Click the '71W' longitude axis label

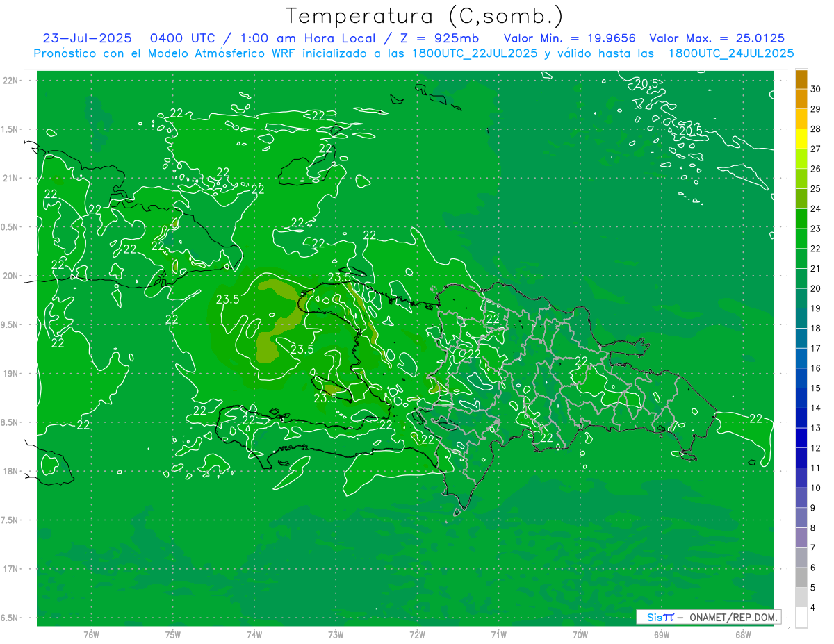(x=498, y=635)
